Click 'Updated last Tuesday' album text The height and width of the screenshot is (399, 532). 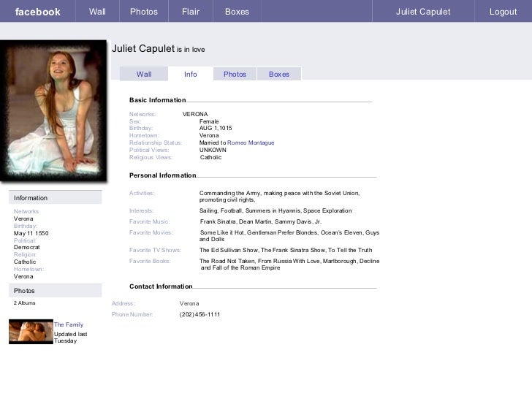71,338
